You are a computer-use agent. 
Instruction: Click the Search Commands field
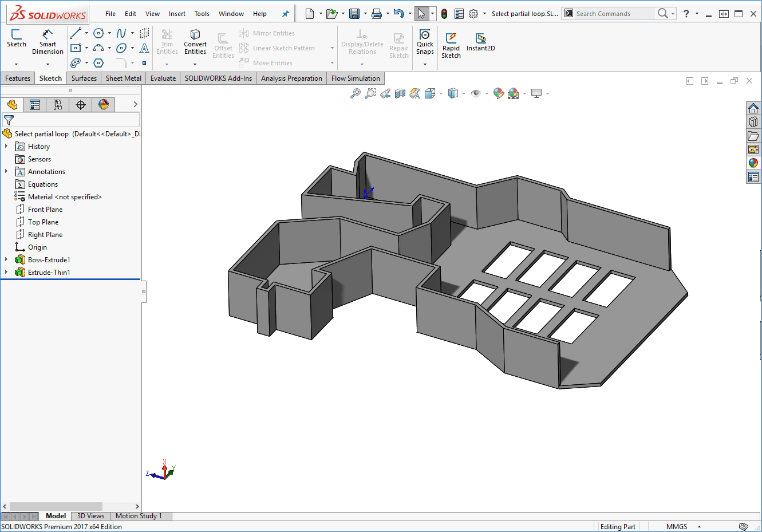click(x=610, y=13)
